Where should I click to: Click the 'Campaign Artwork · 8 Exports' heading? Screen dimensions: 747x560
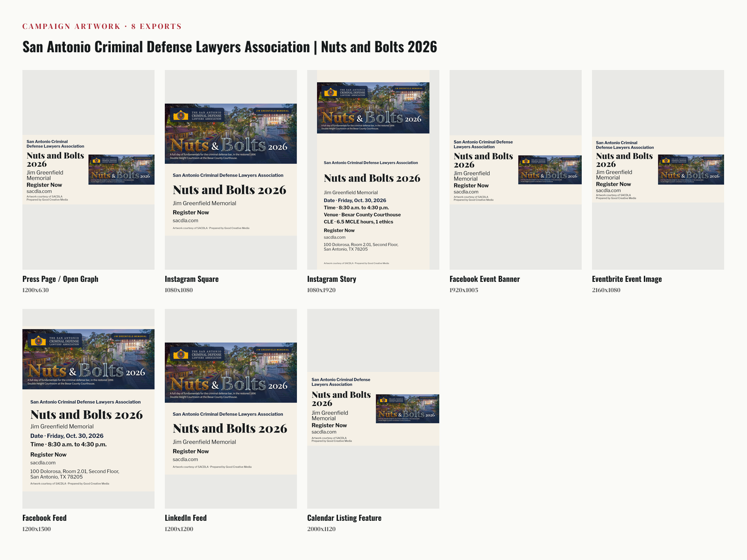pyautogui.click(x=102, y=27)
